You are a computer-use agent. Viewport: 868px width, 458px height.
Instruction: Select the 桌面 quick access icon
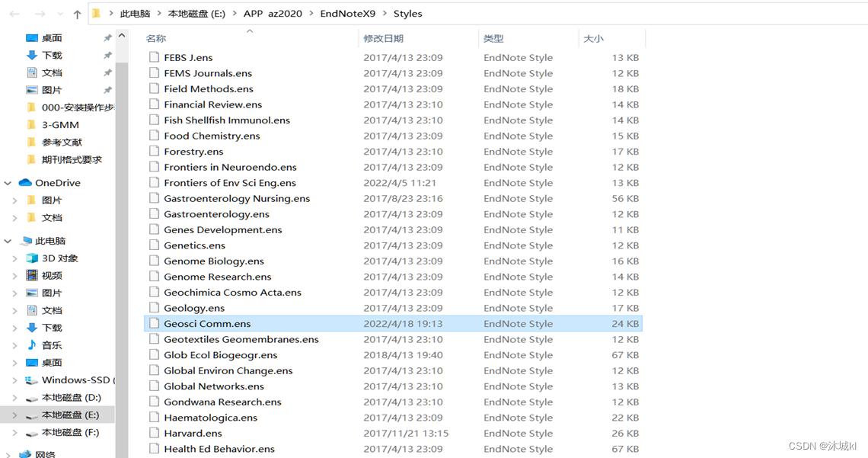[x=32, y=37]
